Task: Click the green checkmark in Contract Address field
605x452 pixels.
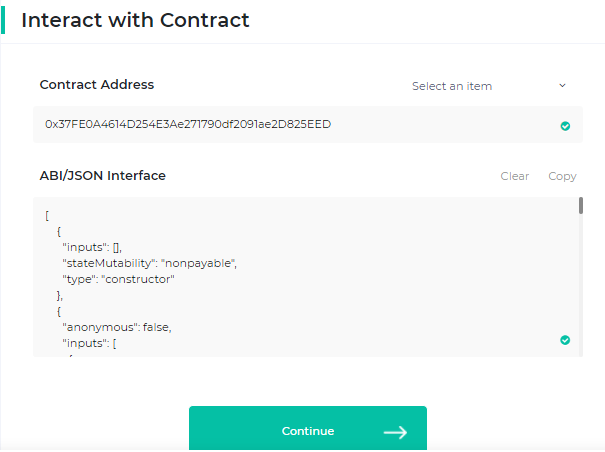Action: pos(565,126)
